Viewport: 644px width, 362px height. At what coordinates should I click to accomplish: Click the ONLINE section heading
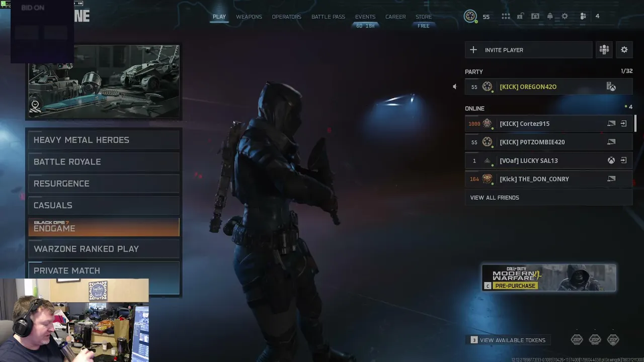474,108
